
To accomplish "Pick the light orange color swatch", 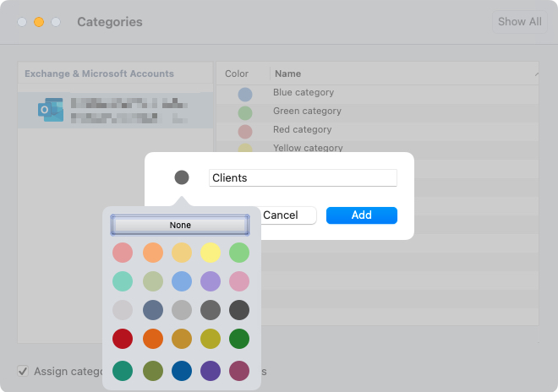I will 153,253.
